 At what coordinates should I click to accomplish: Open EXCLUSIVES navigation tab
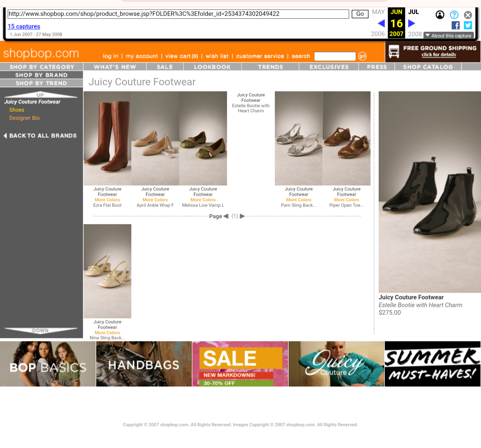pos(329,67)
